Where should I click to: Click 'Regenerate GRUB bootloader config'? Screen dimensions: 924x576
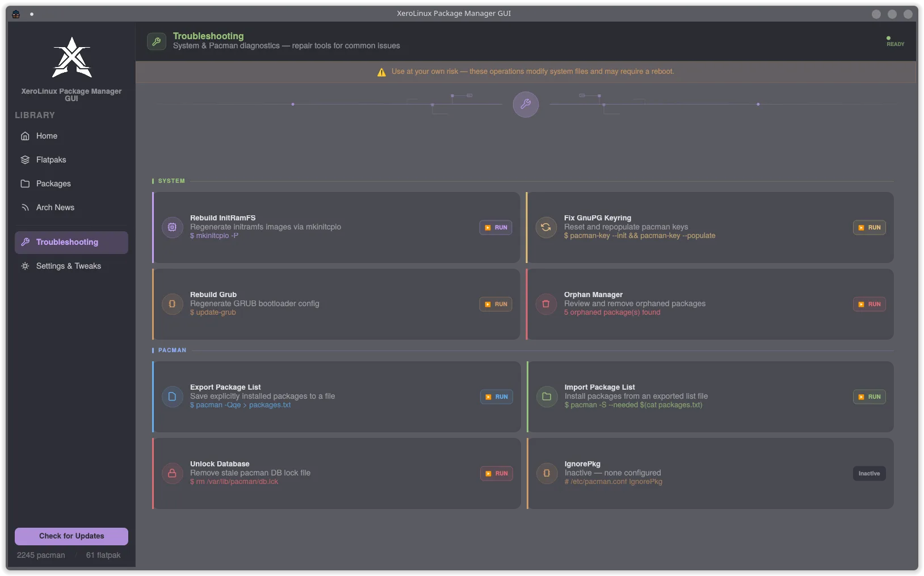coord(255,304)
